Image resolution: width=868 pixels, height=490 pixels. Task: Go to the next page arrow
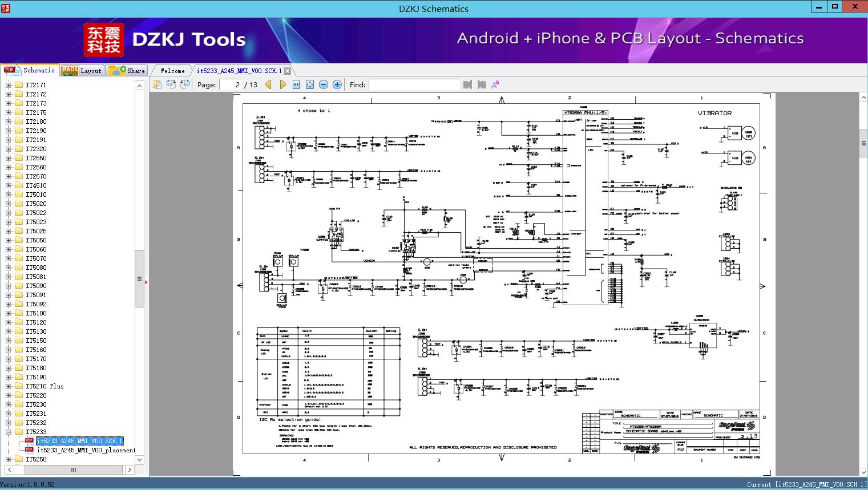tap(282, 84)
